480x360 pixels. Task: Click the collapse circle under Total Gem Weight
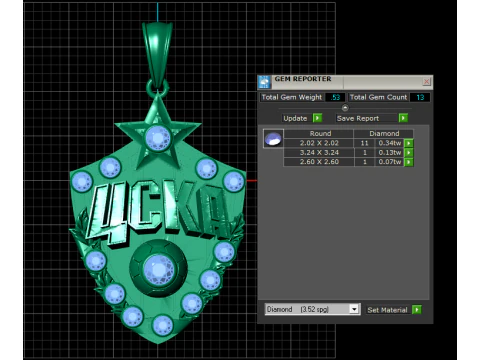click(345, 108)
